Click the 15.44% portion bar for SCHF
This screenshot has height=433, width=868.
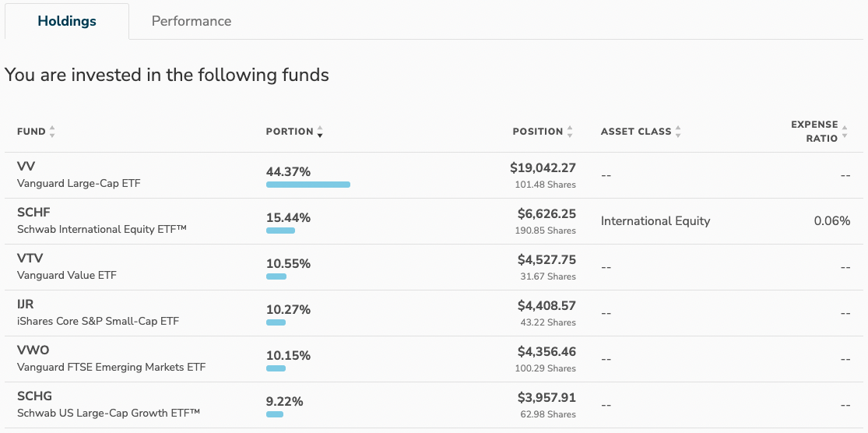[281, 231]
